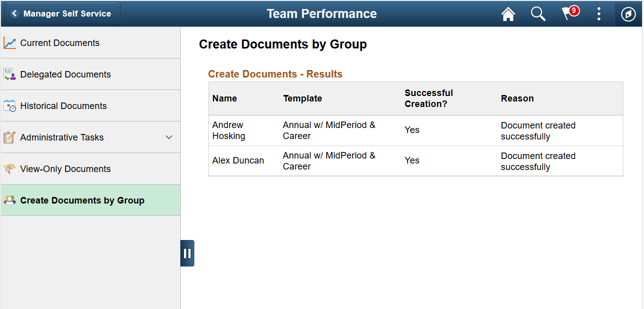Select Create Documents by Group menu item

click(x=90, y=200)
